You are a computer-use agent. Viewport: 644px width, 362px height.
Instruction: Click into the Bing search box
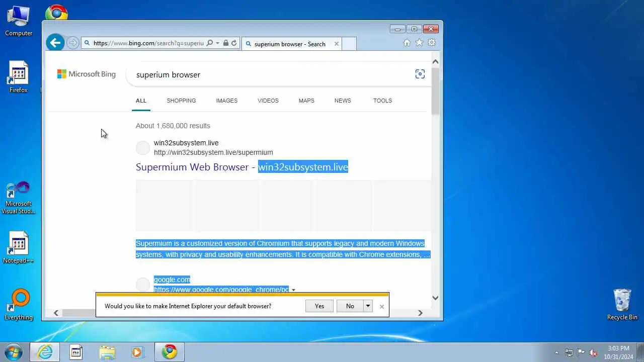(272, 74)
